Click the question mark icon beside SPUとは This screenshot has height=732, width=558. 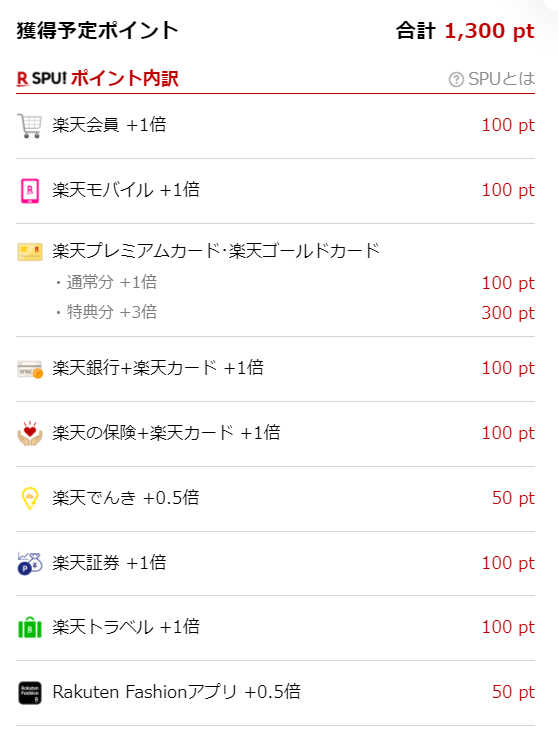(x=456, y=79)
